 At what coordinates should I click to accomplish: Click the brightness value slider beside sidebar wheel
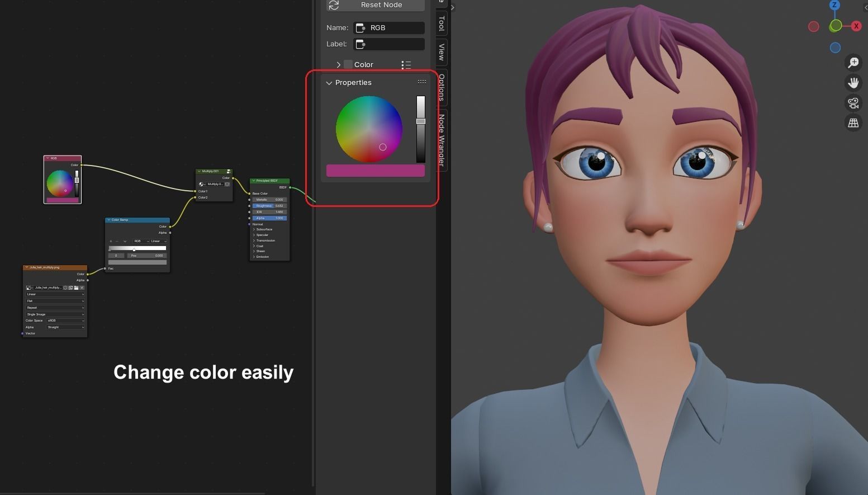pos(420,129)
